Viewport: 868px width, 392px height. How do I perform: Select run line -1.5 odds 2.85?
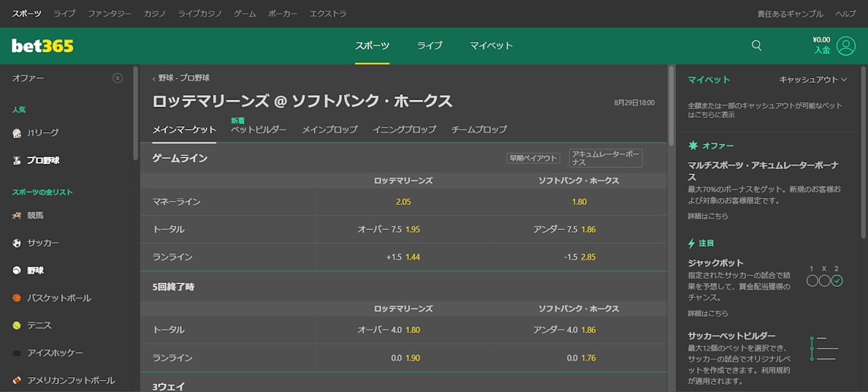(579, 257)
